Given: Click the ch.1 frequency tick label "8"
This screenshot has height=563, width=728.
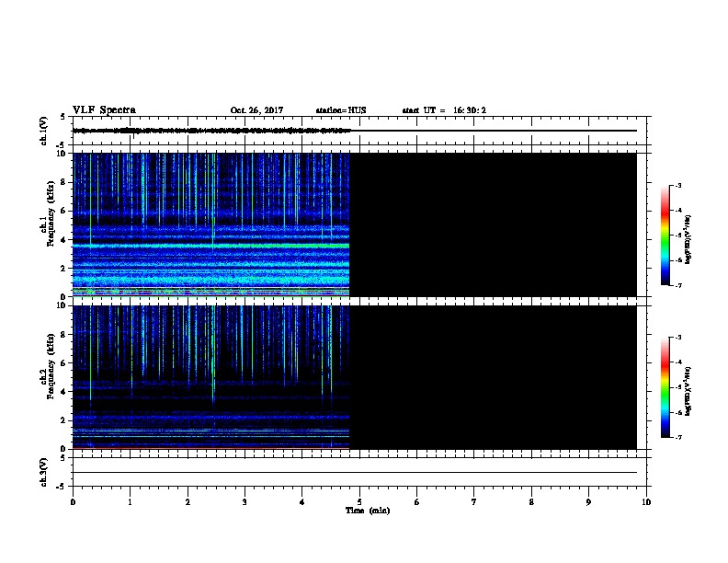Looking at the screenshot, I should tap(63, 182).
